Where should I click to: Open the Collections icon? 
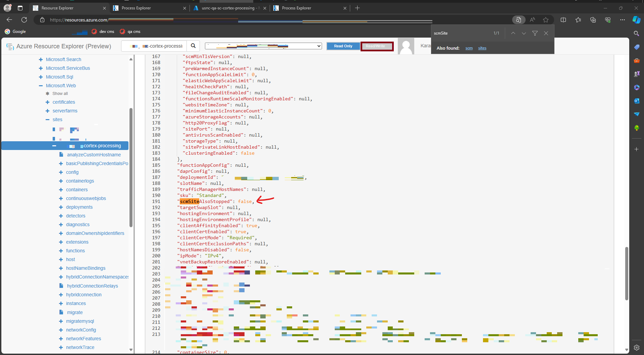coord(593,20)
